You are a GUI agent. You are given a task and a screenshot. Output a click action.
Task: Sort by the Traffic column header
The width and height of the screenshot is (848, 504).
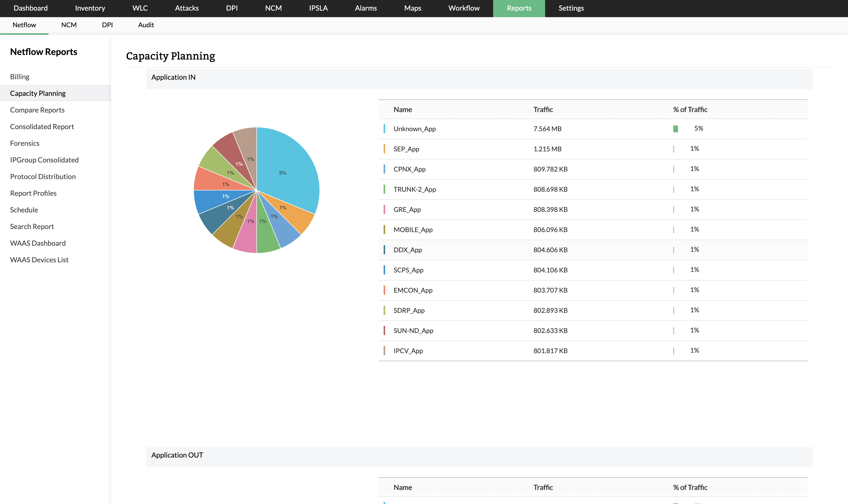[x=543, y=110]
